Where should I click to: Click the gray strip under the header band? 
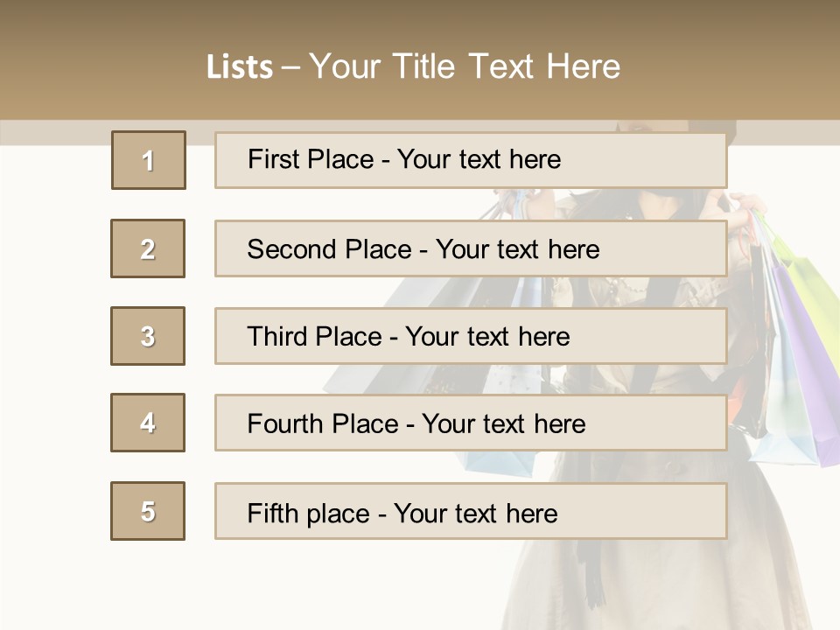click(52, 132)
